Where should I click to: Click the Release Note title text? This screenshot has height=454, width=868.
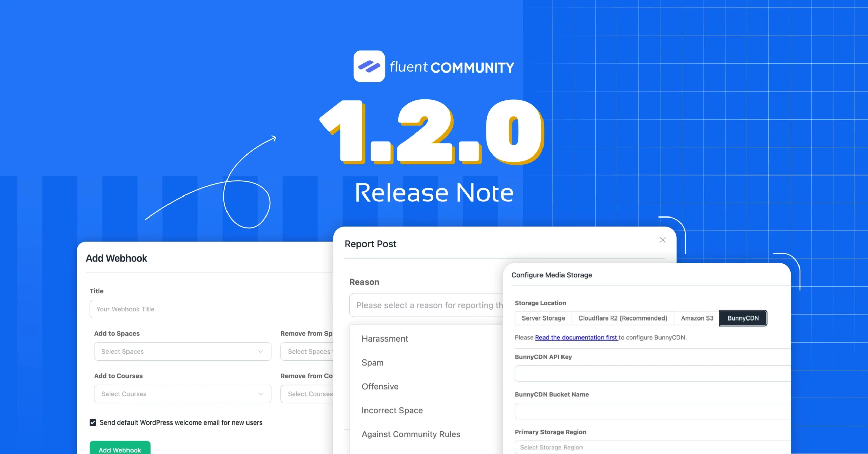(434, 193)
